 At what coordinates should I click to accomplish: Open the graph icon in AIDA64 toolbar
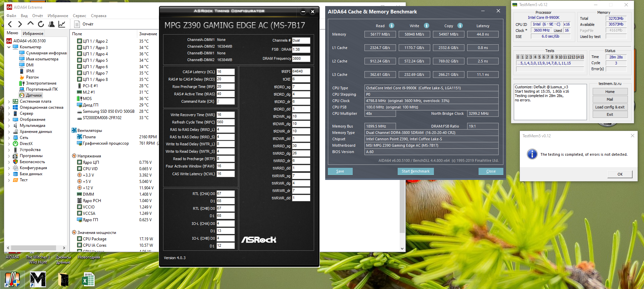point(62,24)
